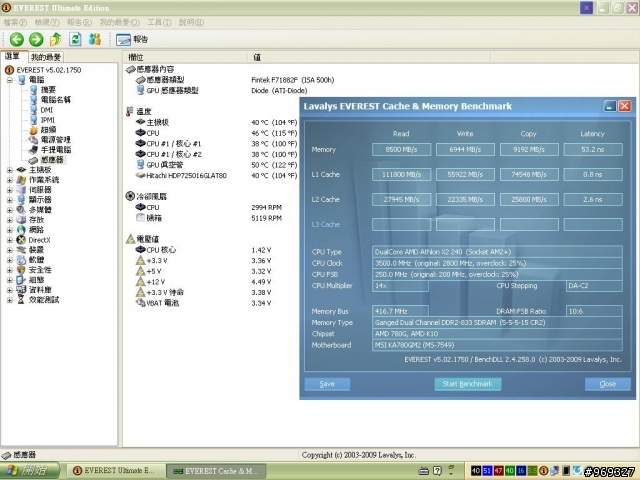The height and width of the screenshot is (480, 640).
Task: Click the two-people toolbar icon
Action: pos(95,39)
